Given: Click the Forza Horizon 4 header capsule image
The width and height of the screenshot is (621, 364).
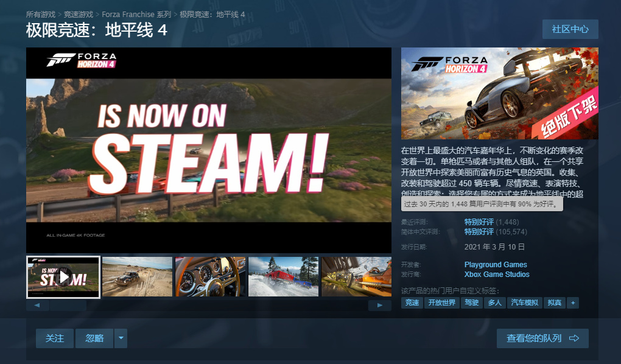Looking at the screenshot, I should click(x=500, y=94).
